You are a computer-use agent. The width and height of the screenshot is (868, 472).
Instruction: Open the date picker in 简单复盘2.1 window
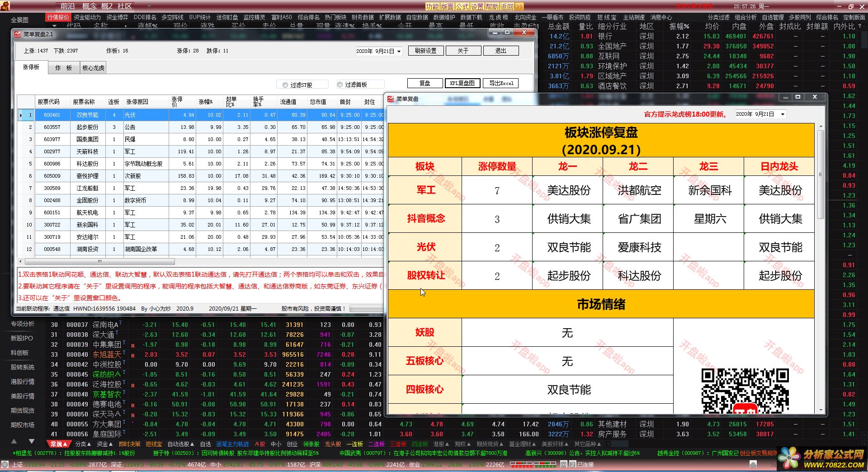click(x=399, y=51)
